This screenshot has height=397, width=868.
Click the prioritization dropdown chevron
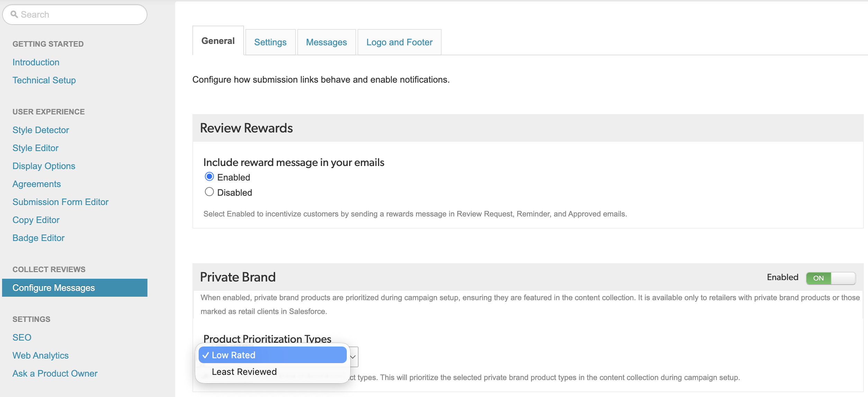click(353, 357)
